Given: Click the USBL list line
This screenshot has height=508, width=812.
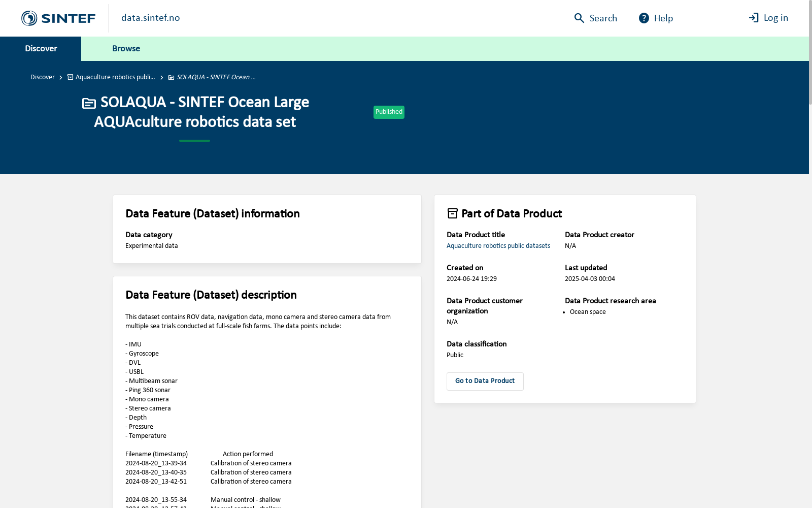Looking at the screenshot, I should [134, 372].
